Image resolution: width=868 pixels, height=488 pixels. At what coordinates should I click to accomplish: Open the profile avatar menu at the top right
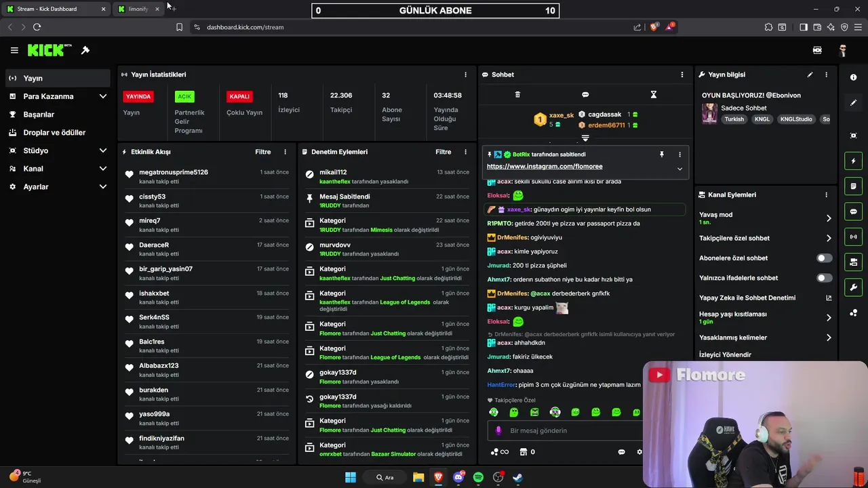coord(843,50)
